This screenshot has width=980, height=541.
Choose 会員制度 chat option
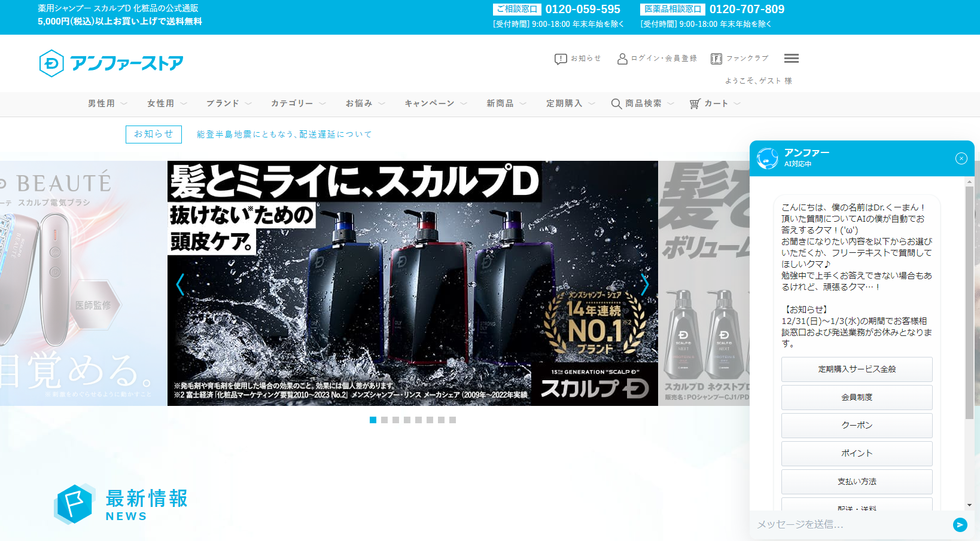click(x=857, y=398)
